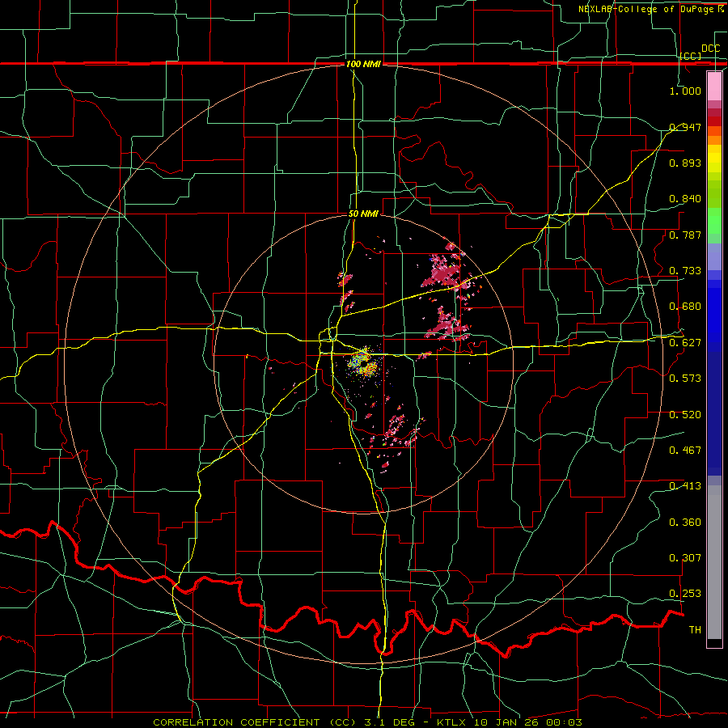Click the 0.360 scale value
Screen dimensions: 728x728
point(685,523)
